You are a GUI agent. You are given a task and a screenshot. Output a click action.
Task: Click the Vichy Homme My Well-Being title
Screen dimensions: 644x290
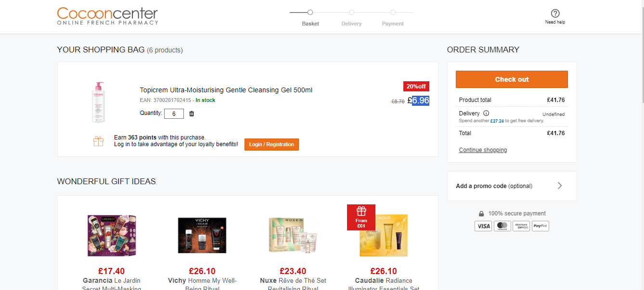coord(202,285)
